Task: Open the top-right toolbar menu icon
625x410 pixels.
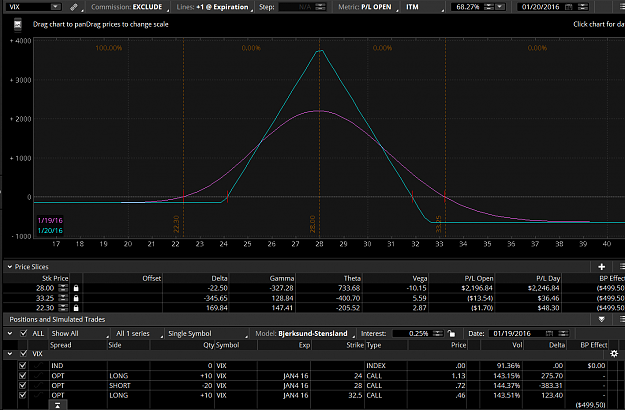Action: (622, 7)
